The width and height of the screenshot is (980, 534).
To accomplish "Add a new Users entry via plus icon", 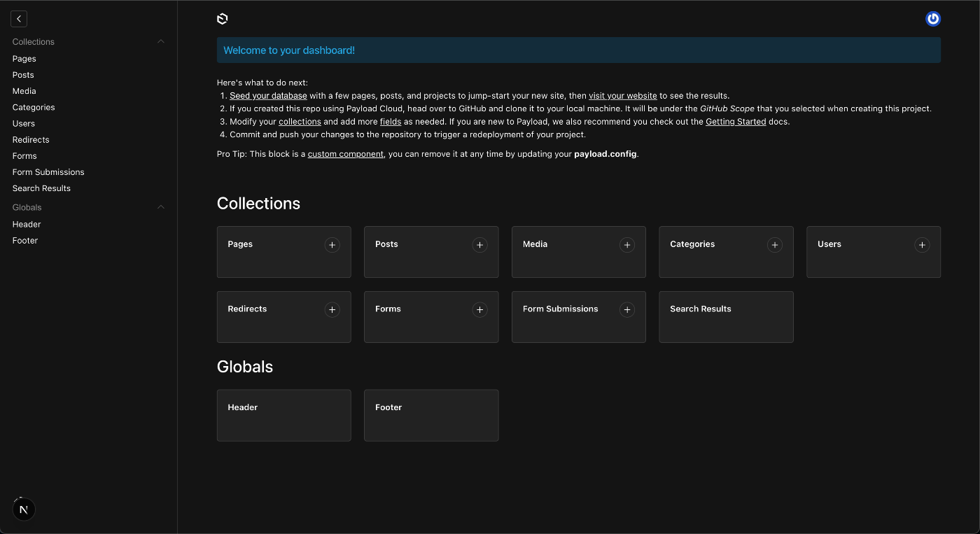I will tap(922, 245).
